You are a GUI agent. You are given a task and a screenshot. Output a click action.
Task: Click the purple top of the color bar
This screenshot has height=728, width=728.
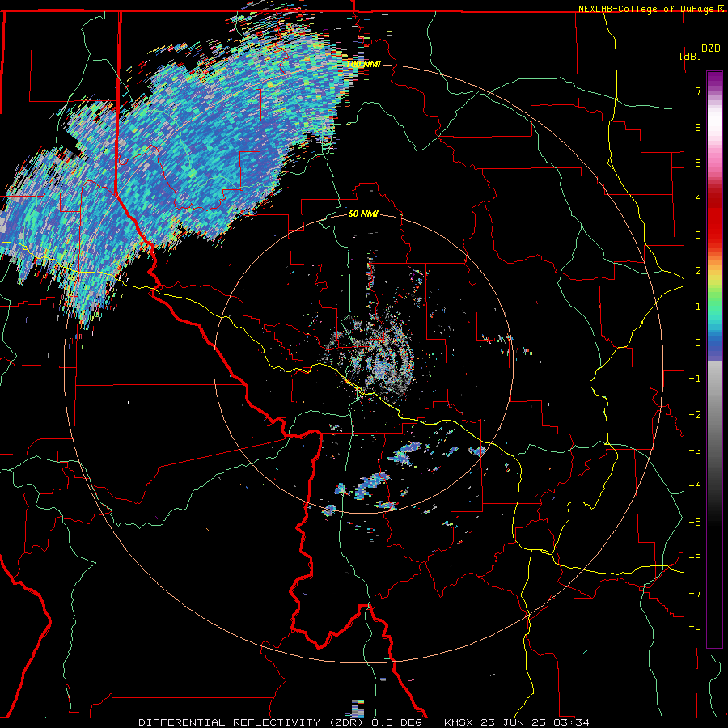[x=714, y=80]
